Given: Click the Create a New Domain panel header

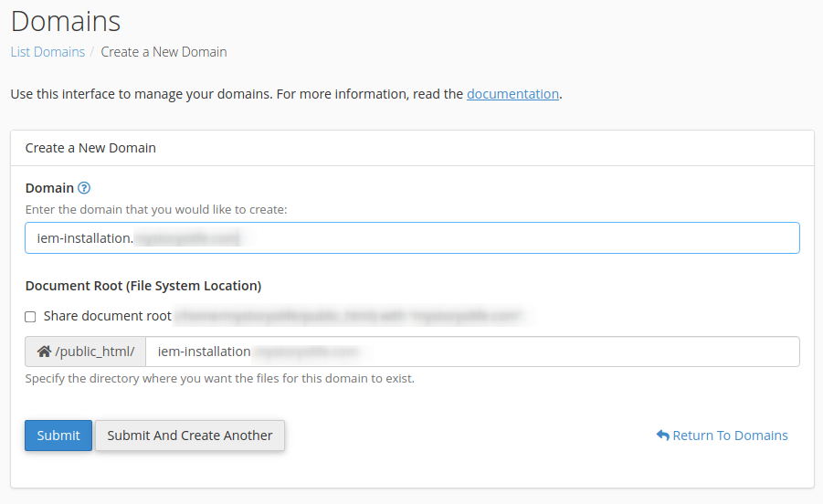Looking at the screenshot, I should [x=412, y=148].
